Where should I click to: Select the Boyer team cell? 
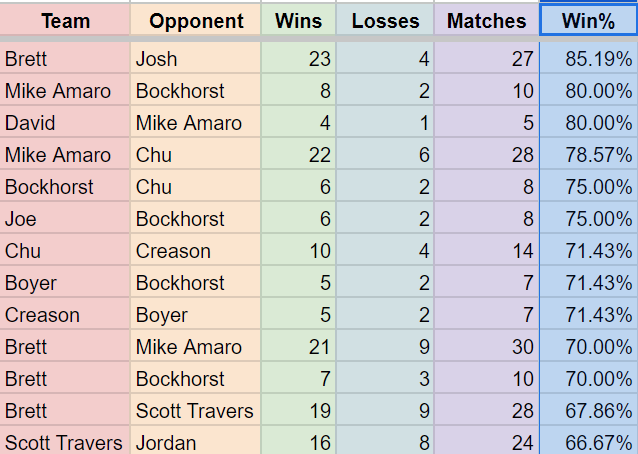(x=65, y=283)
